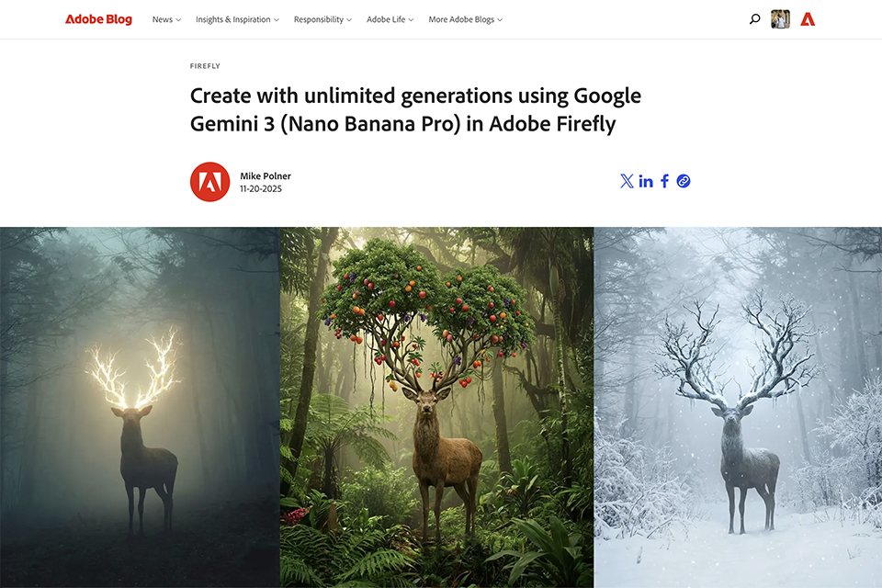Click the snowy winter deer image
This screenshot has height=588, width=882.
click(x=738, y=407)
